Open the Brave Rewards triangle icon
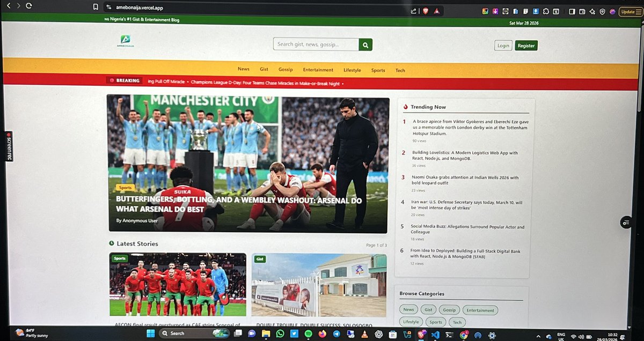This screenshot has width=644, height=341. click(x=437, y=11)
